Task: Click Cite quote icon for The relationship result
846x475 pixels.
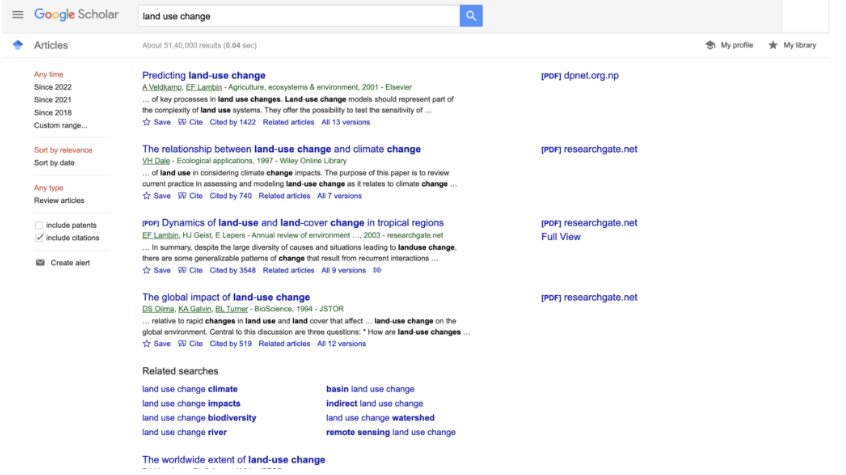Action: (182, 196)
